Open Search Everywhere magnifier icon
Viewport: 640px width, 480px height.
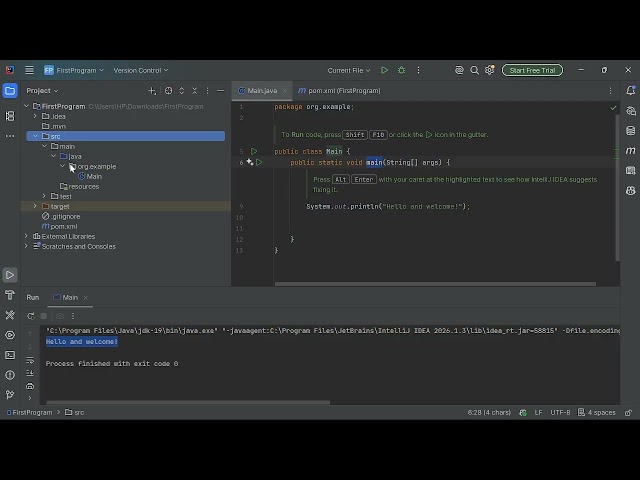point(474,70)
